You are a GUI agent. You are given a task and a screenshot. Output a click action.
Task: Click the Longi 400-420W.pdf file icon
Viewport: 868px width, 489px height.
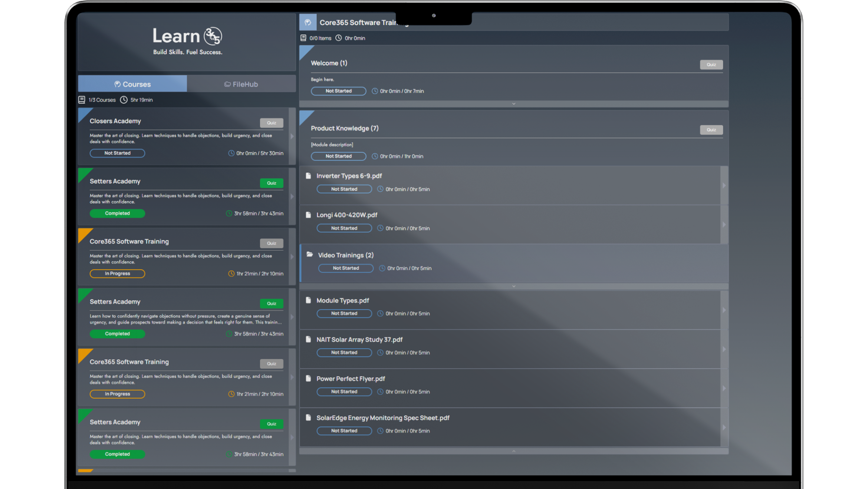309,215
